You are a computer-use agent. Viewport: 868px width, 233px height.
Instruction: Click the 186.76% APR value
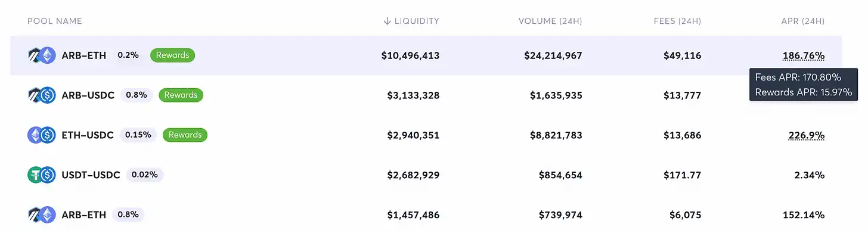pyautogui.click(x=804, y=55)
